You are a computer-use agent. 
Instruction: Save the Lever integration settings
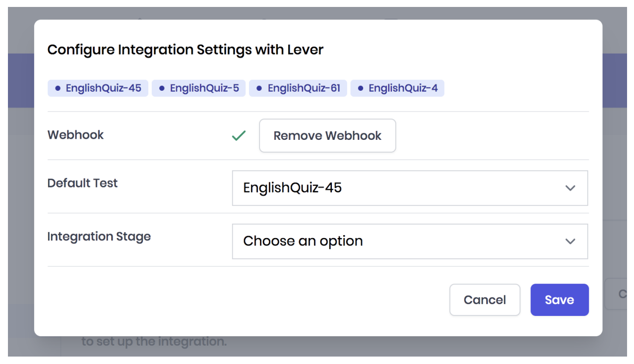[x=559, y=300]
